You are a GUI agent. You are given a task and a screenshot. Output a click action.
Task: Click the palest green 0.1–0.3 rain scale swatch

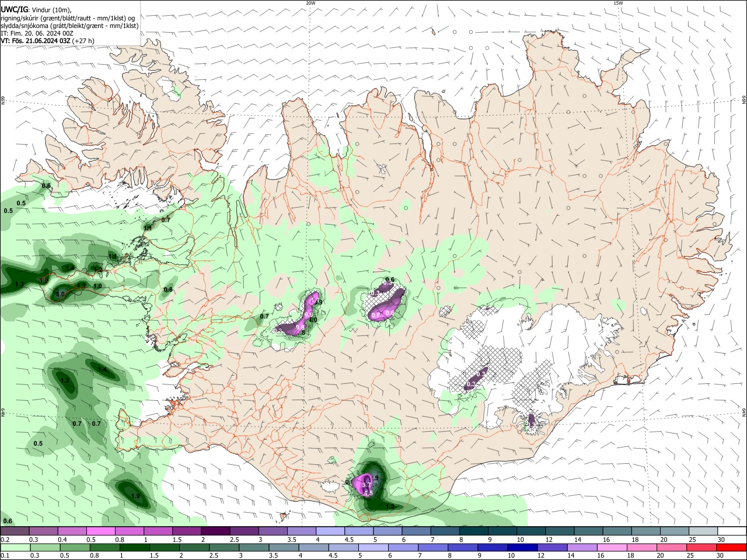tap(15, 547)
